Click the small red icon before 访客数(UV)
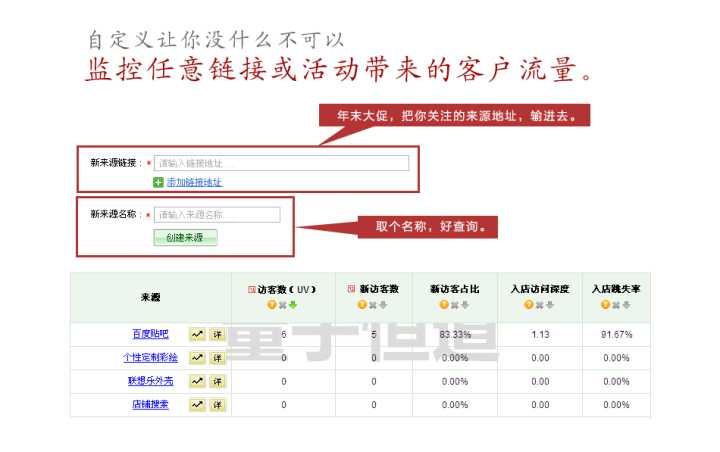This screenshot has width=720, height=452. [252, 289]
